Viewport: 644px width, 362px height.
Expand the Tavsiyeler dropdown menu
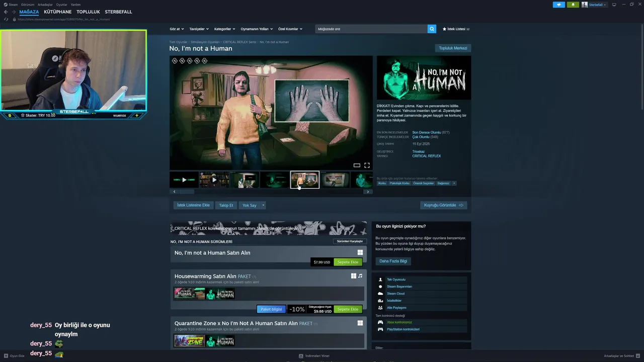click(x=199, y=29)
